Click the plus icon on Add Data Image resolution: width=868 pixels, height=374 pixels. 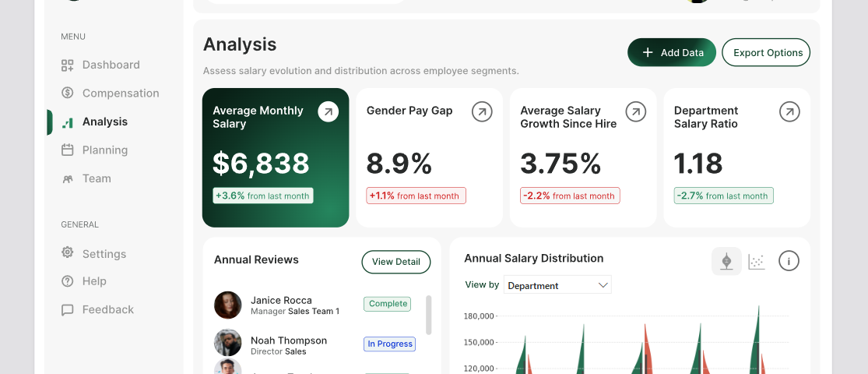point(647,53)
